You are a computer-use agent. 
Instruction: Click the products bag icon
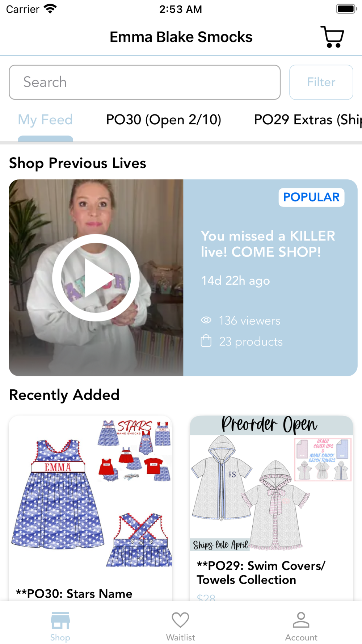click(206, 341)
